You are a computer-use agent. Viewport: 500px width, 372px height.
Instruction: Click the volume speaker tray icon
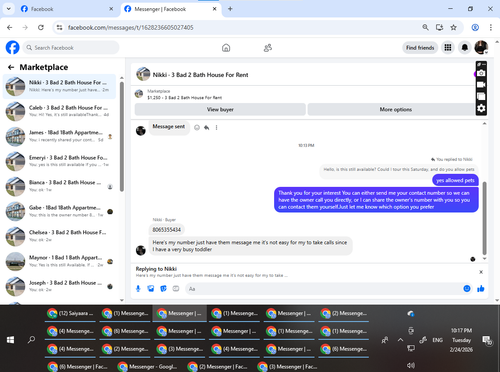point(411,365)
